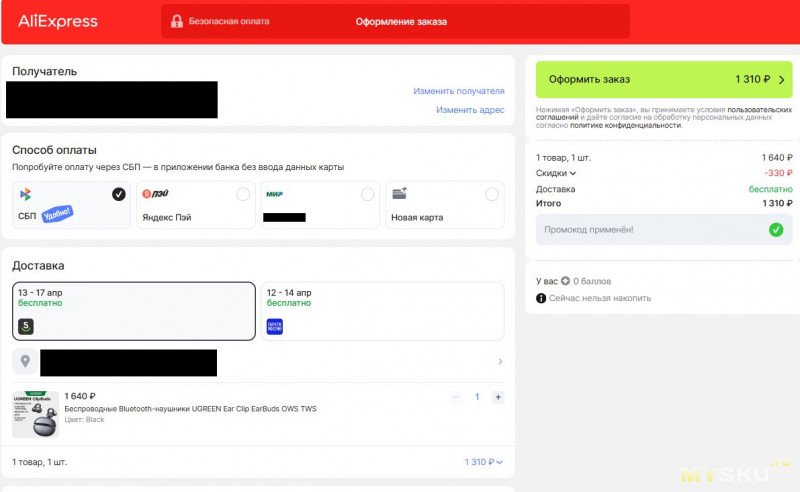800x492 pixels.
Task: Open pickup address selection chevron
Action: click(x=500, y=362)
